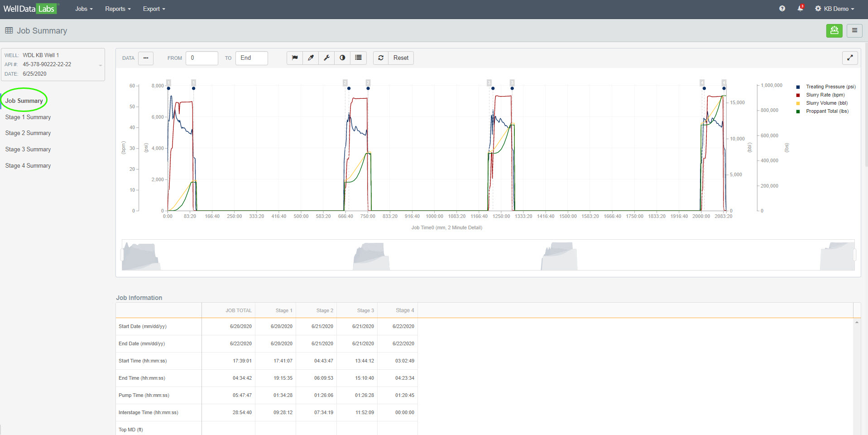Expand the Reports dropdown menu
Screen dimensions: 868x435
[x=118, y=9]
